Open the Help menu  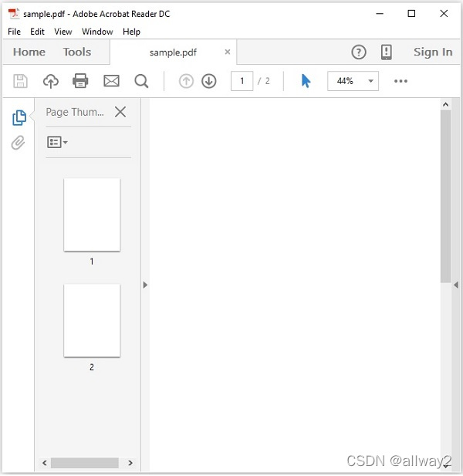131,32
